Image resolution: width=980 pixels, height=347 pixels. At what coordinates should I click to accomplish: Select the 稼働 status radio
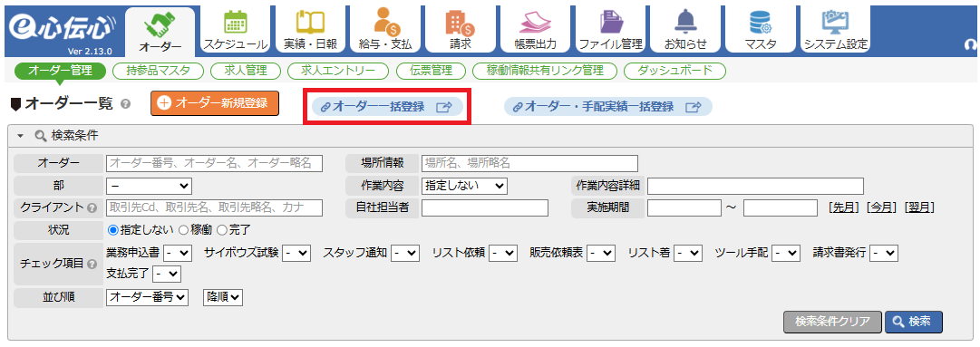pos(184,230)
